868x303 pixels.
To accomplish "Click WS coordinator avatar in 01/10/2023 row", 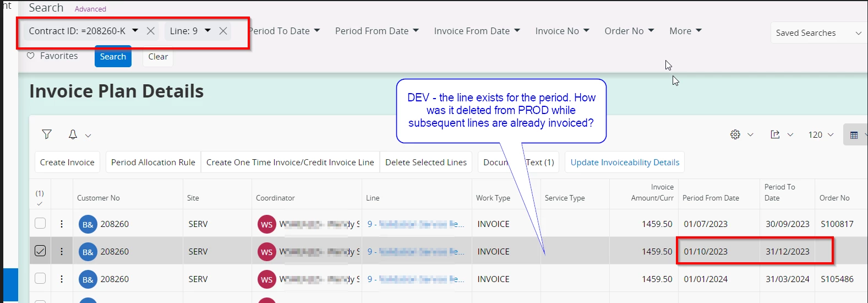I will [267, 252].
